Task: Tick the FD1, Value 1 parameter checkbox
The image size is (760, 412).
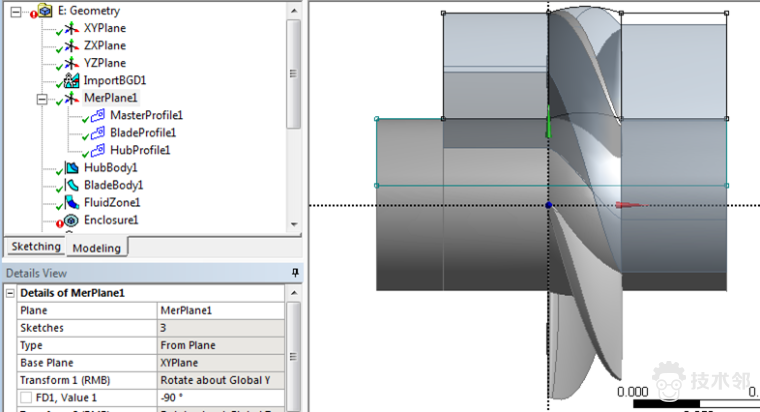Action: [x=26, y=397]
